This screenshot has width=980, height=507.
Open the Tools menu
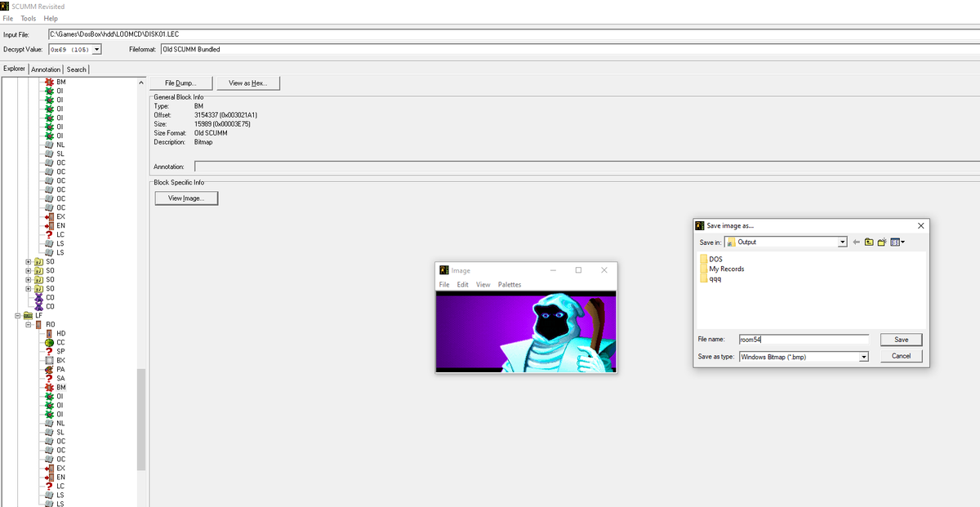coord(28,18)
